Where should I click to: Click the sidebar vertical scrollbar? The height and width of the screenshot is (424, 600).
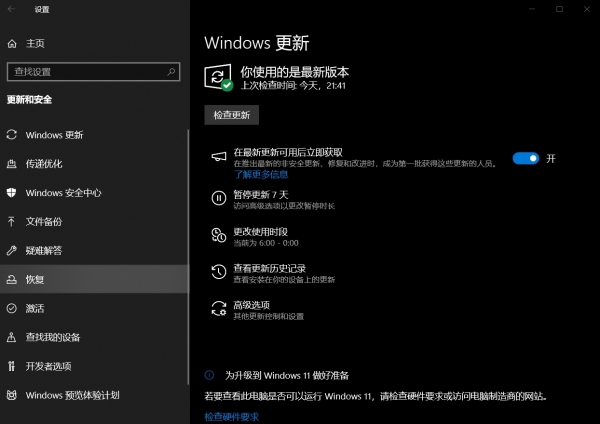pos(188,256)
